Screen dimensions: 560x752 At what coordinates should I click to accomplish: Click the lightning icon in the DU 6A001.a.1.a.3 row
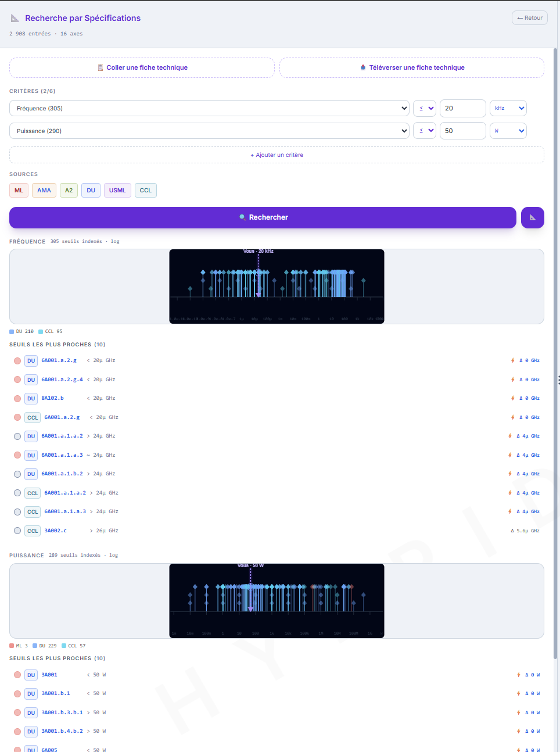click(509, 455)
